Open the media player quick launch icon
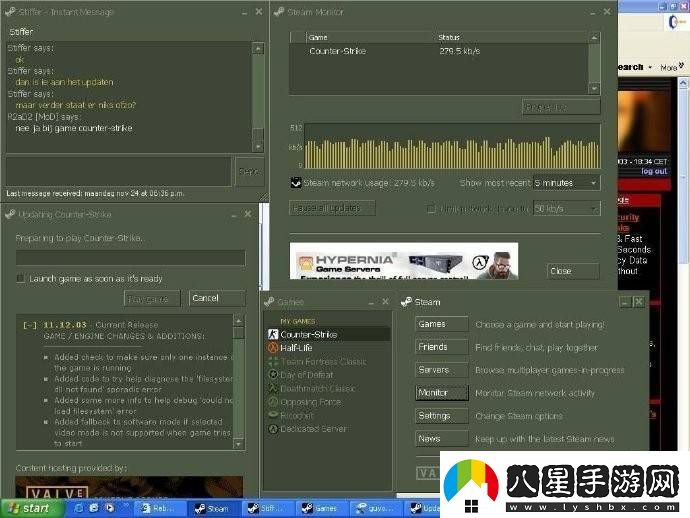Screen dimensions: 690x518 pos(110,508)
